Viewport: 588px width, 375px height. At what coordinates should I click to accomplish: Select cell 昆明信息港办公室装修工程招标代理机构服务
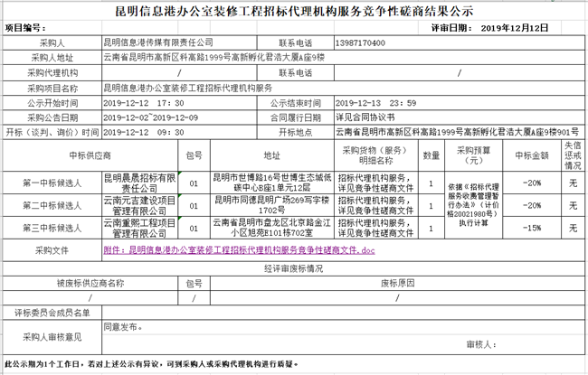[343, 89]
